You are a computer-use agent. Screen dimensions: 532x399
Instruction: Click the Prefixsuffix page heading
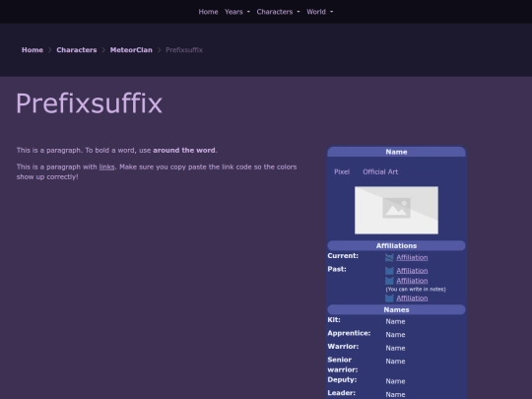point(89,103)
